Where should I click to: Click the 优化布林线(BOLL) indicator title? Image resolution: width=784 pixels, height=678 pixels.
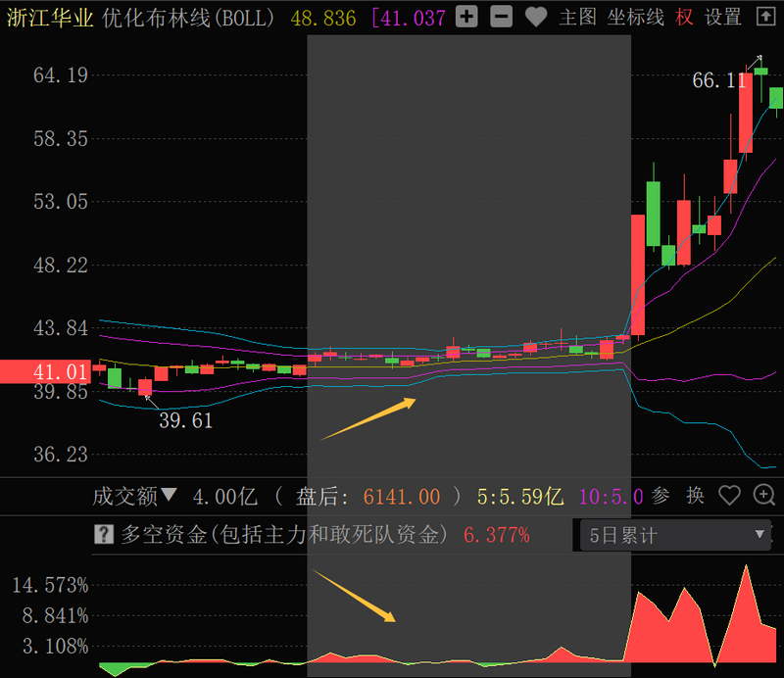point(189,19)
